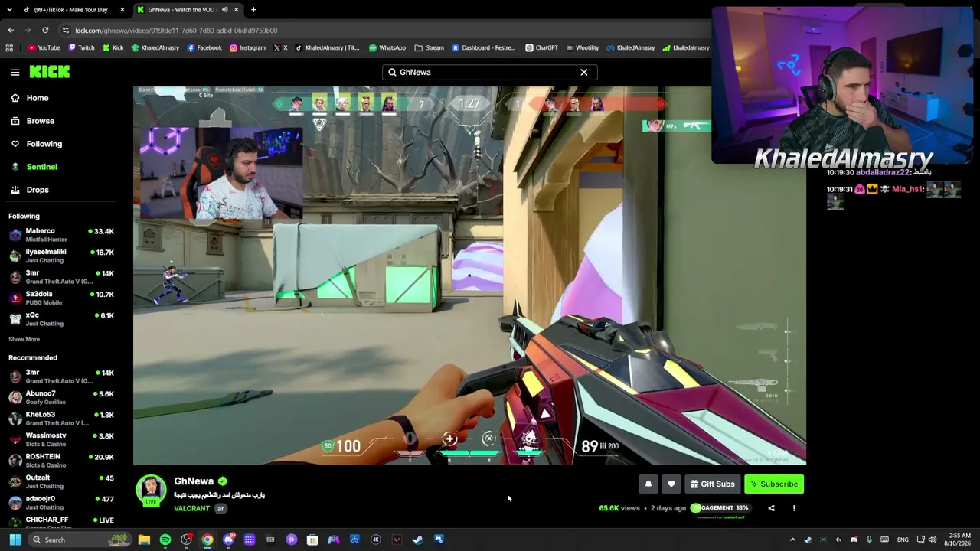Open Sa3dola's PUBG Mobile stream

tap(61, 298)
